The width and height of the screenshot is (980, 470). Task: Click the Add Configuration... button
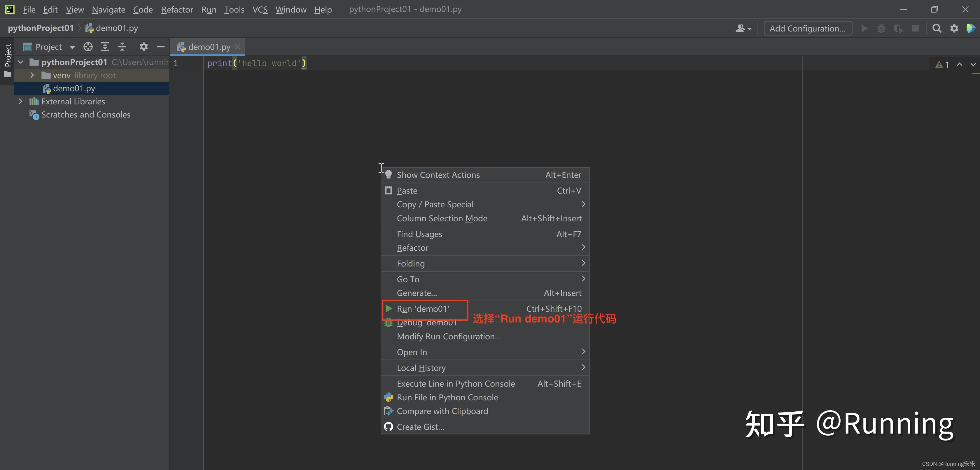tap(807, 29)
